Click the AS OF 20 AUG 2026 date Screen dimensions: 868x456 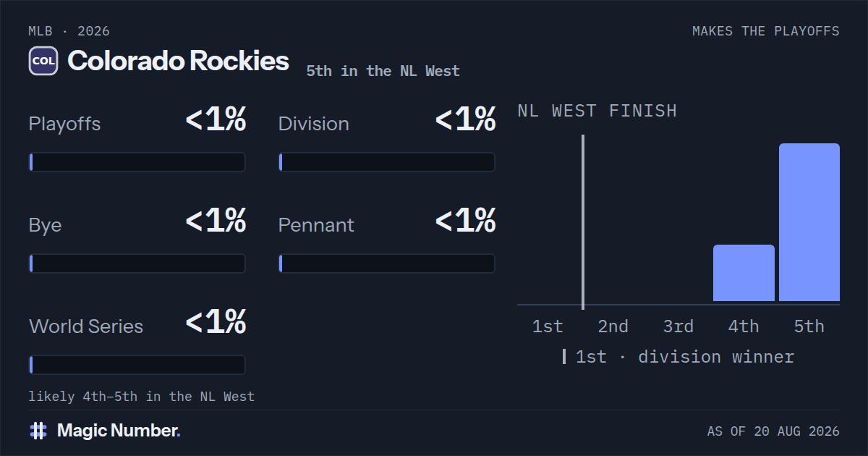point(773,431)
